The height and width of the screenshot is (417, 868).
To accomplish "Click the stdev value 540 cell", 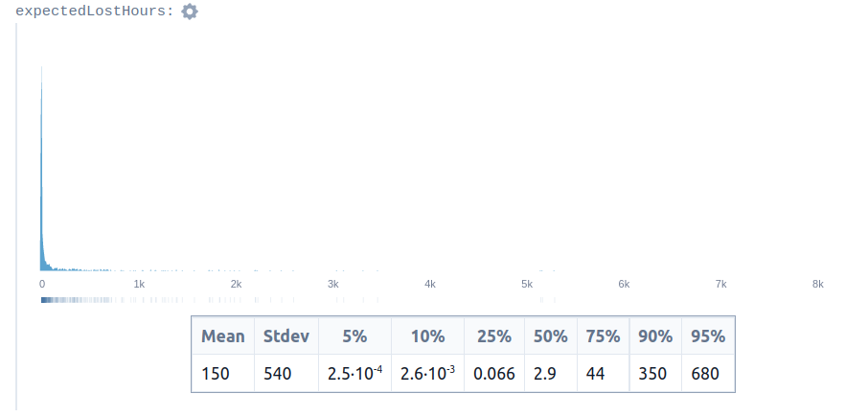I will [286, 373].
